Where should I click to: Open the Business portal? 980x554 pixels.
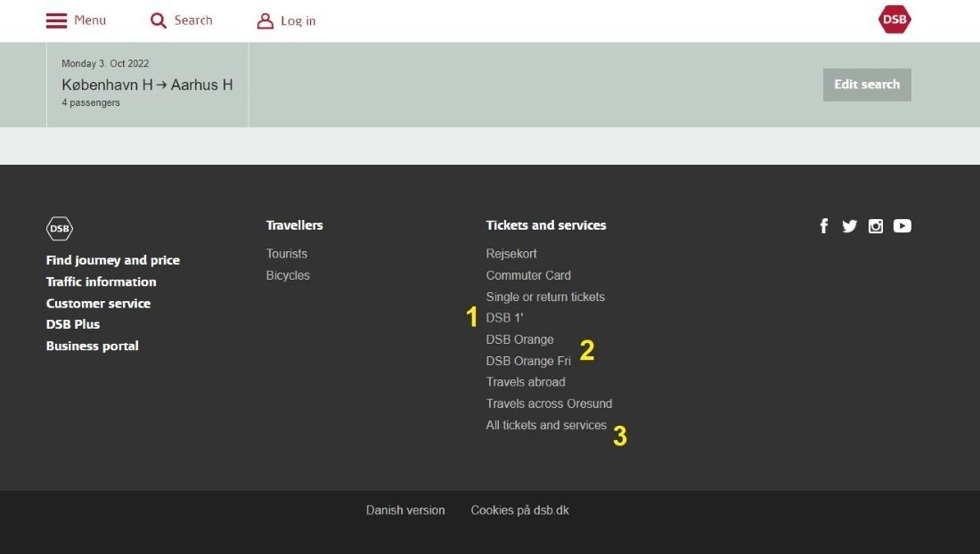tap(92, 346)
